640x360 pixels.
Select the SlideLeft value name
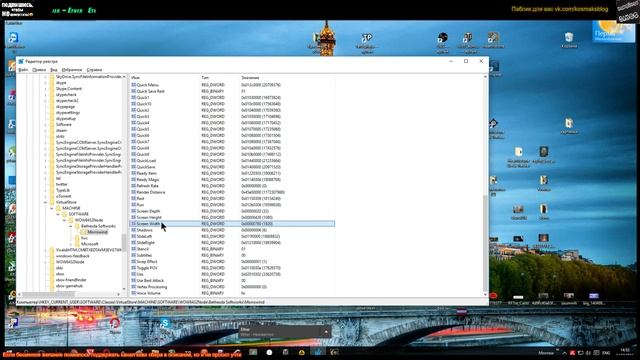tap(144, 236)
